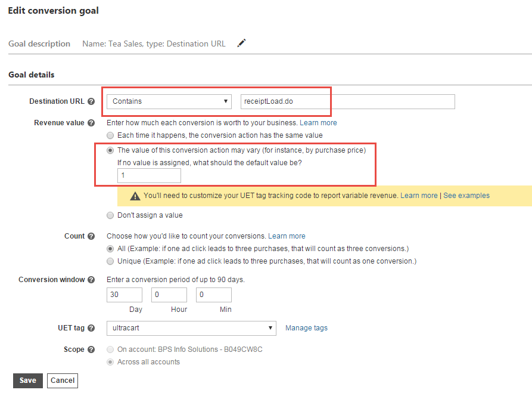Click the Day field showing 30
The width and height of the screenshot is (532, 399).
coord(124,295)
